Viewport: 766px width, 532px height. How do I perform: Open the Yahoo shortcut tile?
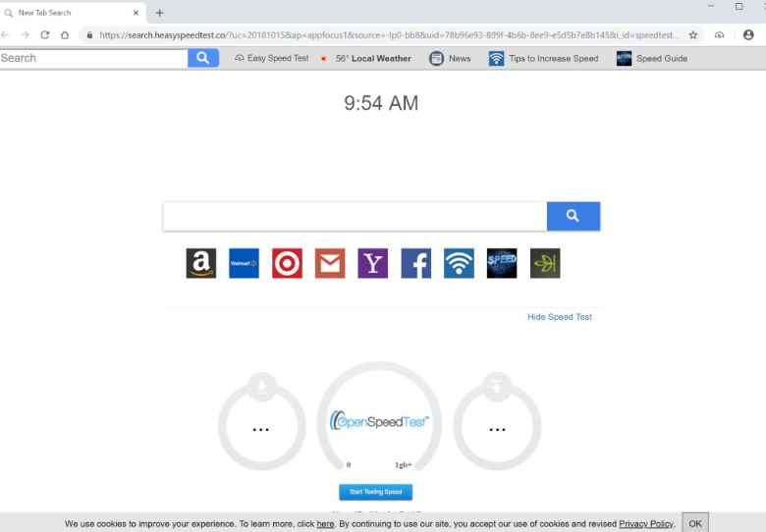click(x=373, y=263)
